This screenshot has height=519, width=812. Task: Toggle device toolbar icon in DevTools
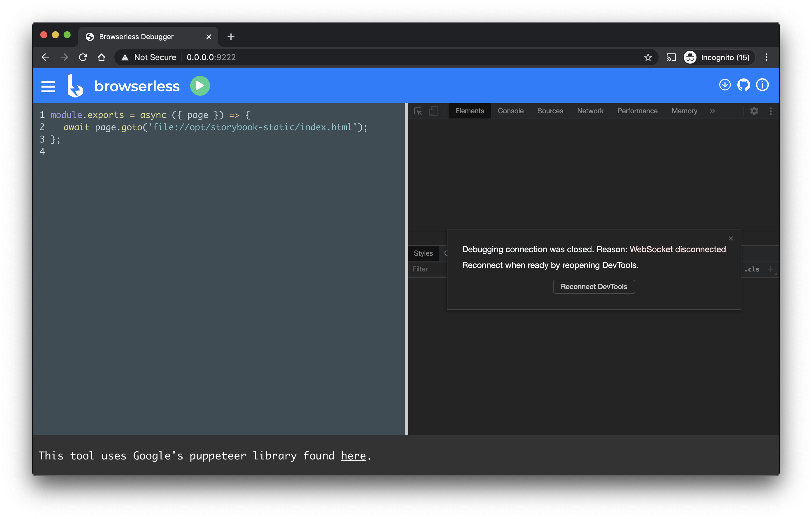pyautogui.click(x=434, y=111)
